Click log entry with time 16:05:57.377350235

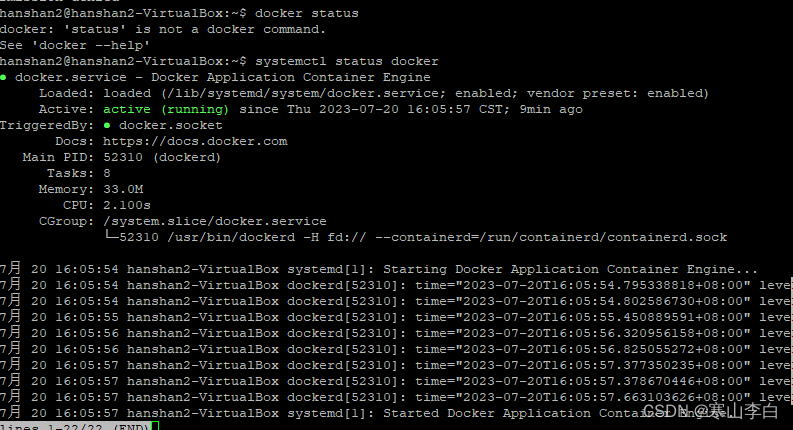394,365
